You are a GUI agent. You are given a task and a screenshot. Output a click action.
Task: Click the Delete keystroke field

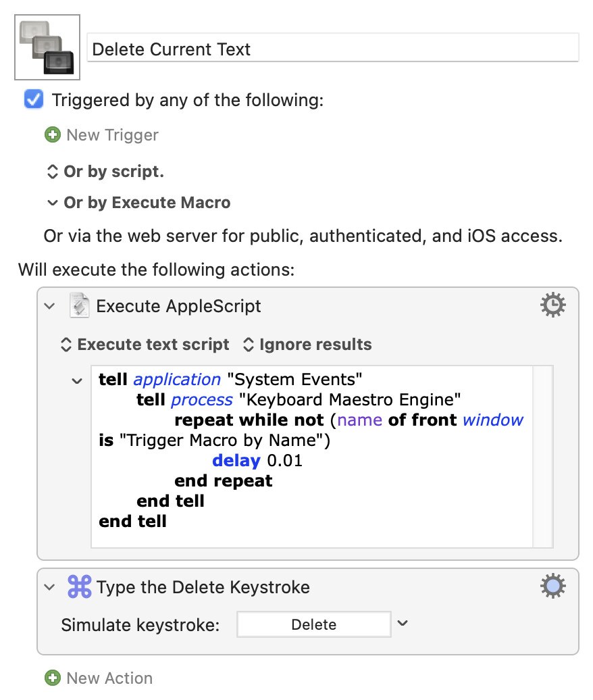[313, 624]
